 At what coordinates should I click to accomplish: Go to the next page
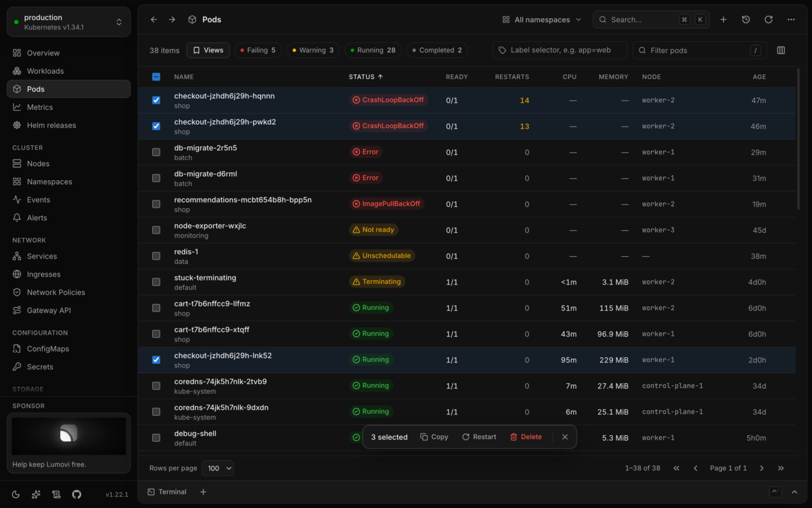click(762, 468)
